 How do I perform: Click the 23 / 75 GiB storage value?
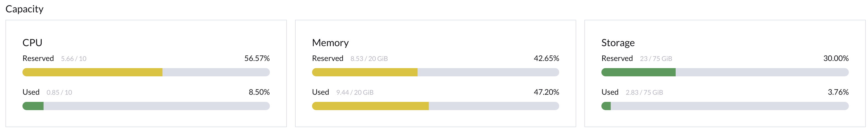(x=656, y=59)
